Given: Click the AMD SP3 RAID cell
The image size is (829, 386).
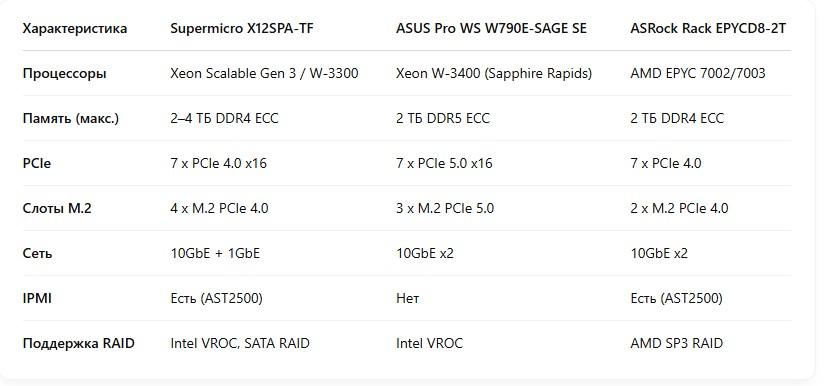Looking at the screenshot, I should 676,343.
